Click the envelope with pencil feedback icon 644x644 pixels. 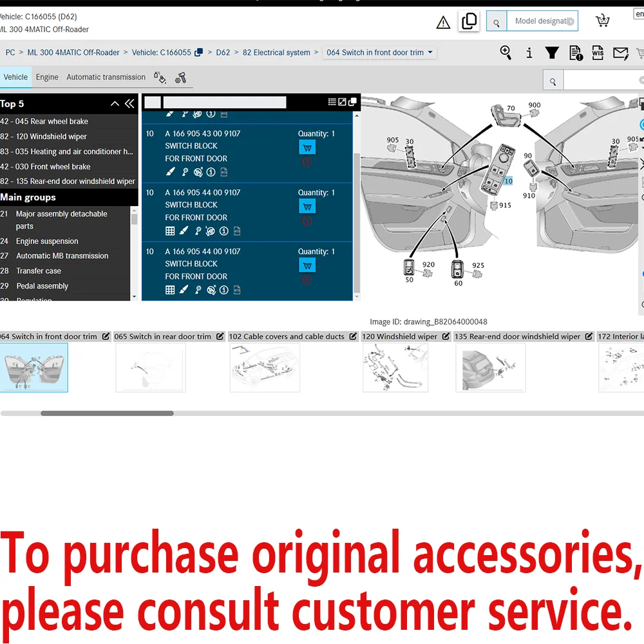click(x=621, y=53)
